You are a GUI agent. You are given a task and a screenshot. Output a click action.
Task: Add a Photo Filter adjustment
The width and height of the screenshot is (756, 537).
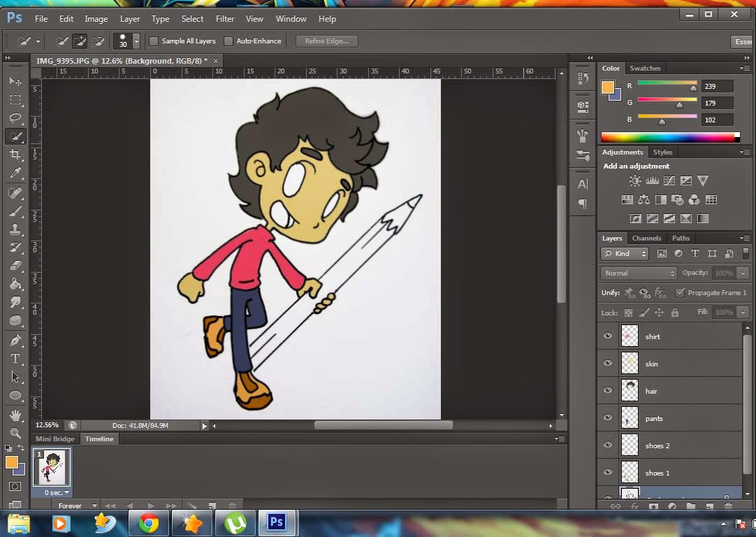coord(678,200)
